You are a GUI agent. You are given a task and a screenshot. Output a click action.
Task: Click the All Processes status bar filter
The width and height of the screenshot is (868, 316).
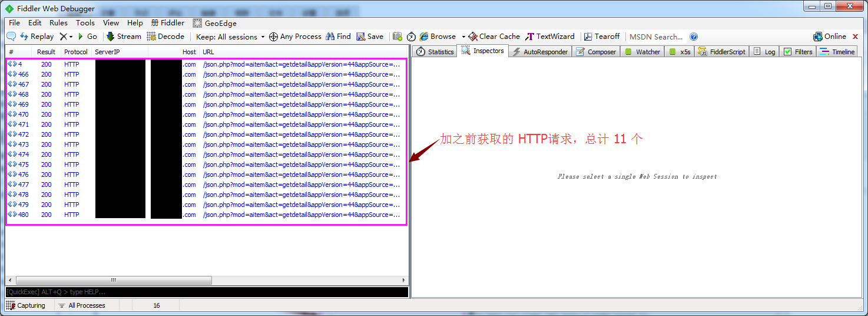[82, 305]
